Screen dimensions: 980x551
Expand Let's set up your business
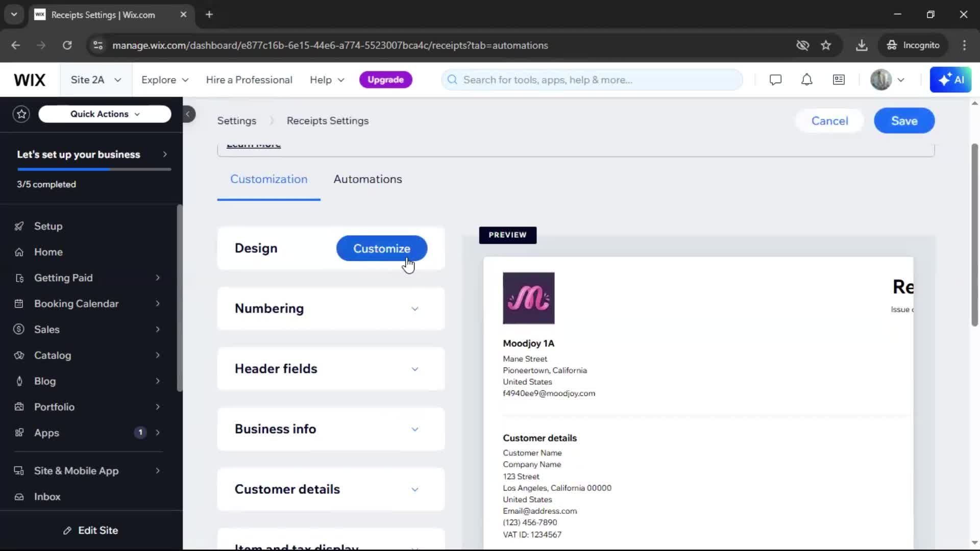click(x=92, y=155)
